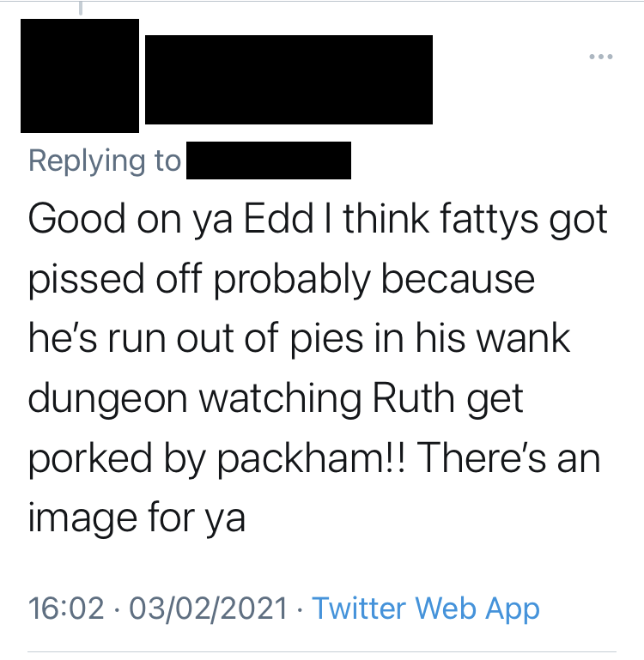Screen dimensions: 644x660
Task: Click the "Replying to" label
Action: [105, 160]
